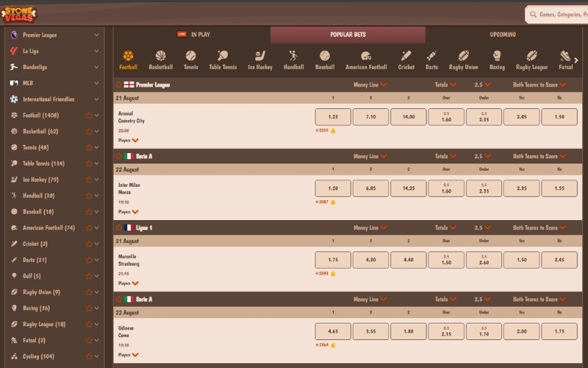Viewport: 588px width, 368px height.
Task: Select the Handball icon in top row
Action: click(293, 56)
